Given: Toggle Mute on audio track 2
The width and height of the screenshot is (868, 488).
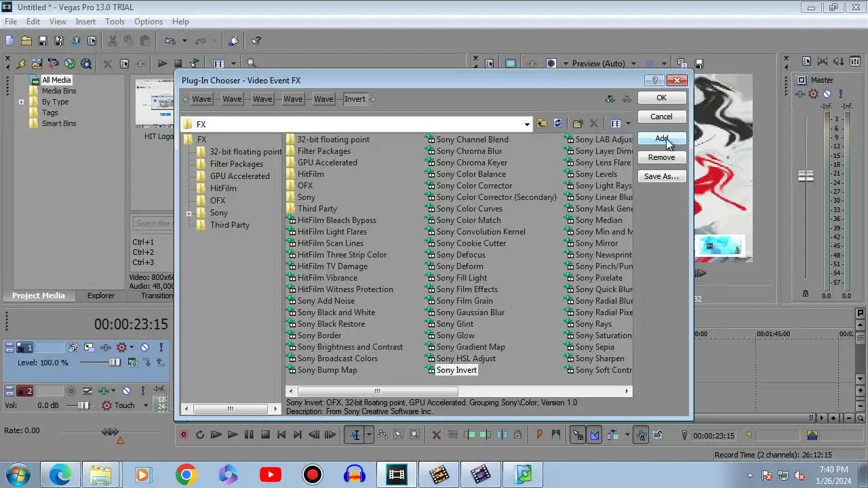Looking at the screenshot, I should (x=126, y=391).
